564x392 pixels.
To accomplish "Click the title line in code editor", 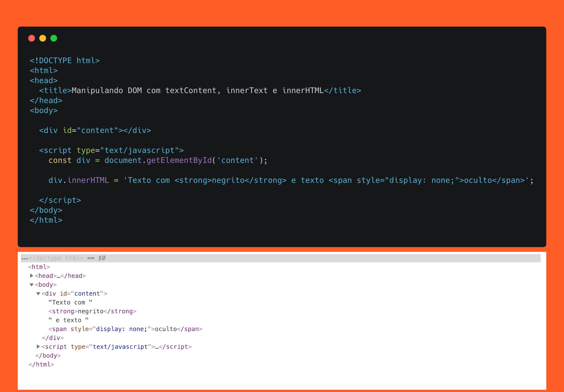I will pos(200,91).
